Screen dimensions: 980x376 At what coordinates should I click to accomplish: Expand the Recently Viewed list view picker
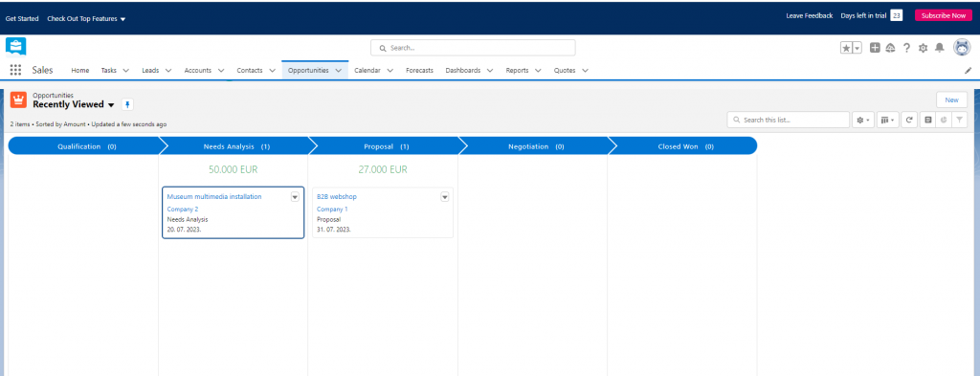[x=111, y=105]
